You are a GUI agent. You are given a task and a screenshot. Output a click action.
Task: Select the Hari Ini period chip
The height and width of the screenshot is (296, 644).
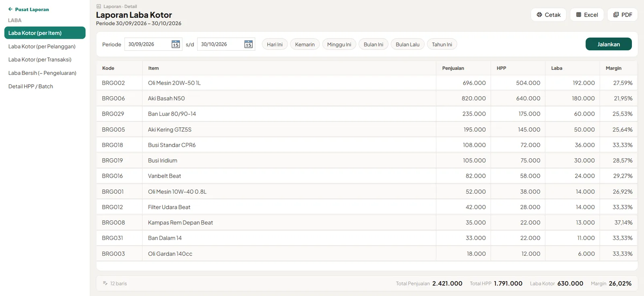coord(275,44)
